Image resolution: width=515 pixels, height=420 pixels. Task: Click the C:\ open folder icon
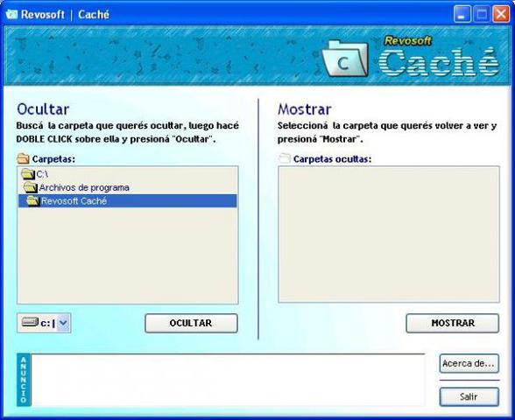click(x=28, y=174)
